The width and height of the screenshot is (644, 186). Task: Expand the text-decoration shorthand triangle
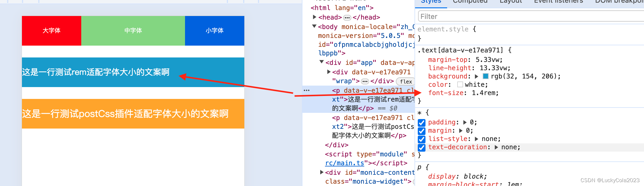click(x=496, y=147)
